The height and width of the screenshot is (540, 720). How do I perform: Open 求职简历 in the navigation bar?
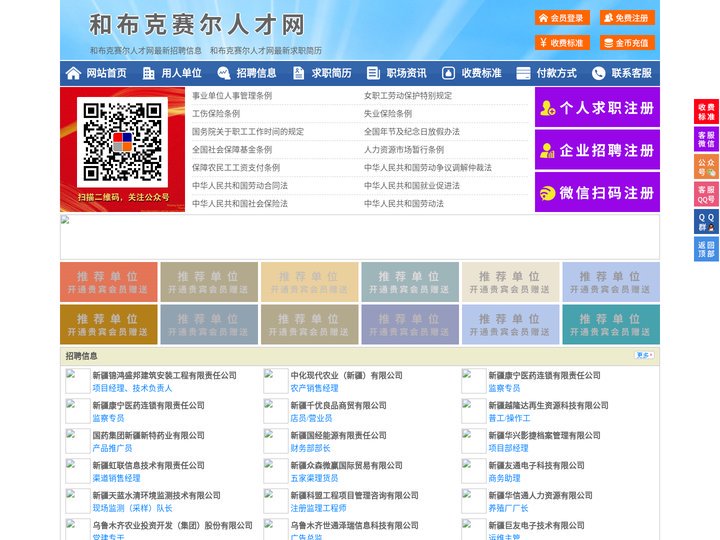(332, 73)
